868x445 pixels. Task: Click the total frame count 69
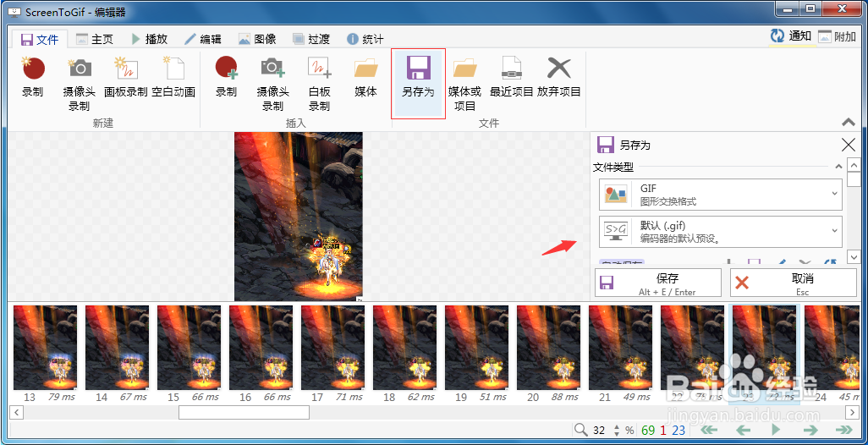(648, 430)
